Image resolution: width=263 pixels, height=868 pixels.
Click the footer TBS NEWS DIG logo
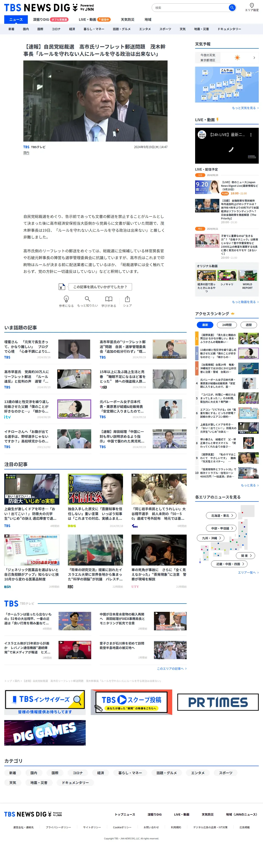point(33,814)
